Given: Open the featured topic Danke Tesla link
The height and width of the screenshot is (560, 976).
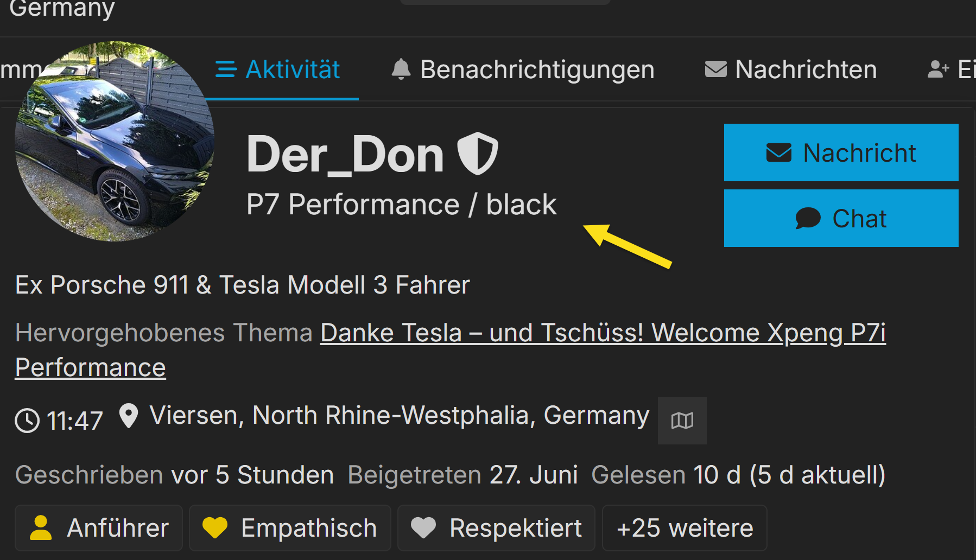Looking at the screenshot, I should [603, 333].
